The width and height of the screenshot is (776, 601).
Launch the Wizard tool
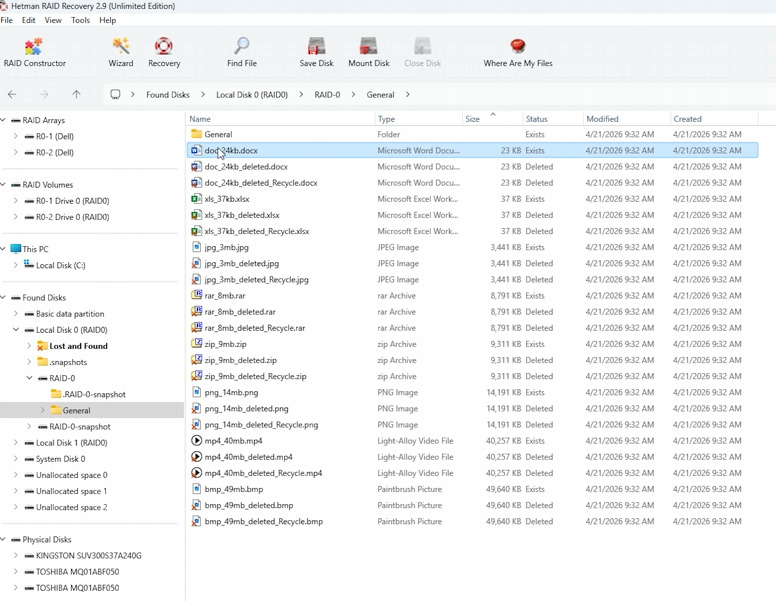[x=121, y=52]
